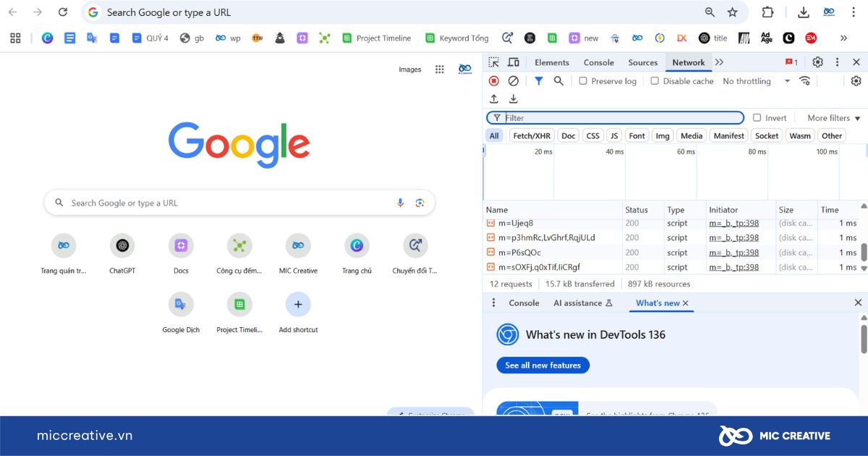Viewport: 868px width, 456px height.
Task: Select the Network tab
Action: [x=689, y=62]
